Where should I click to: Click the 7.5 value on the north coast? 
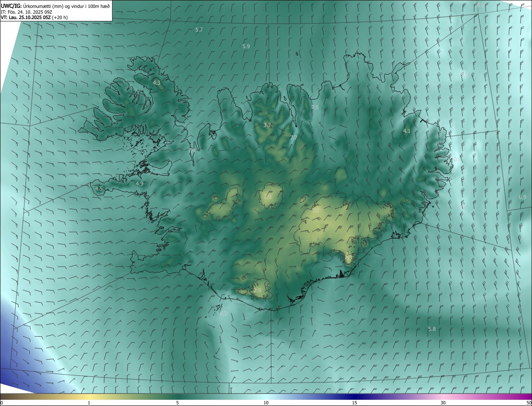[x=315, y=108]
